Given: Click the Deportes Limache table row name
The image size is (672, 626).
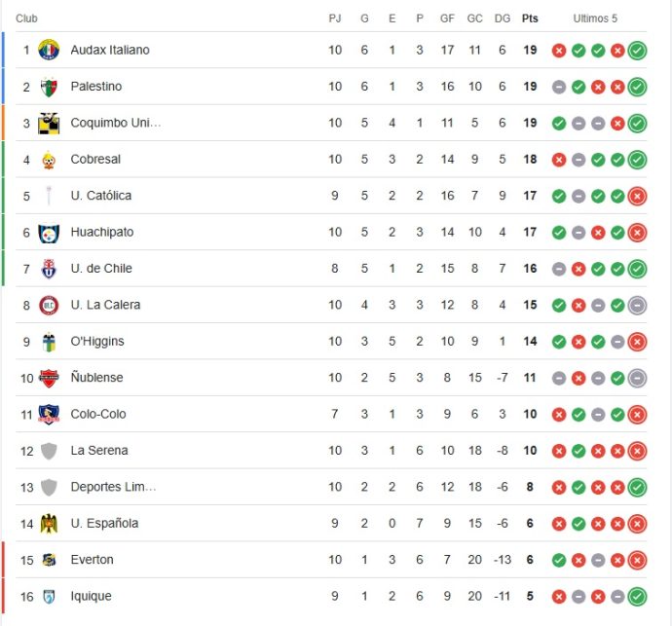Looking at the screenshot, I should [x=113, y=487].
